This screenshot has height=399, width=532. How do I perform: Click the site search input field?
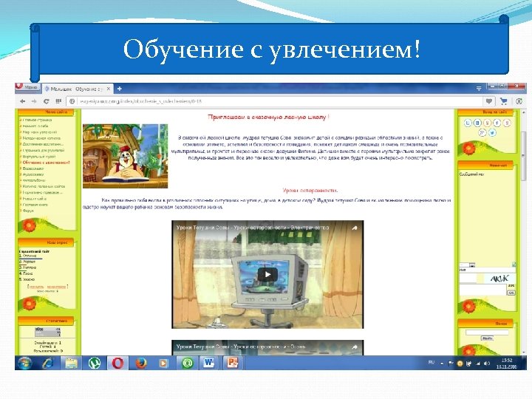(x=487, y=332)
